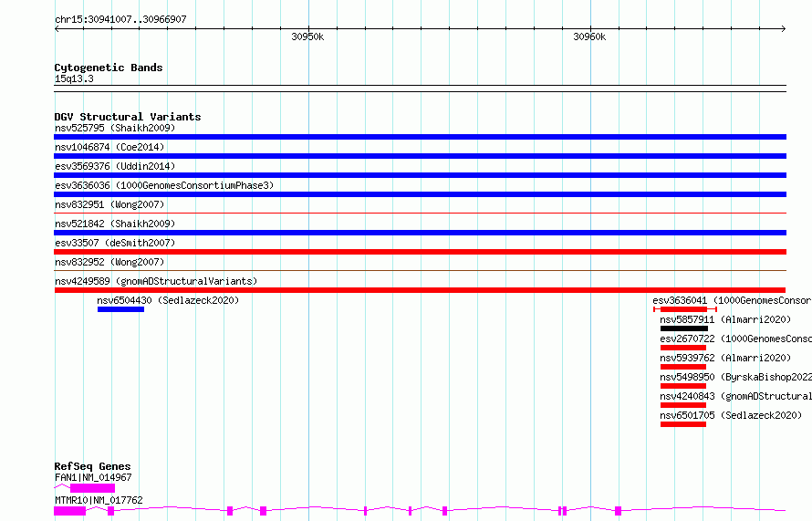Image resolution: width=812 pixels, height=521 pixels.
Task: Open nsv6501705 (Sedlazeck2020) label
Action: coord(731,415)
